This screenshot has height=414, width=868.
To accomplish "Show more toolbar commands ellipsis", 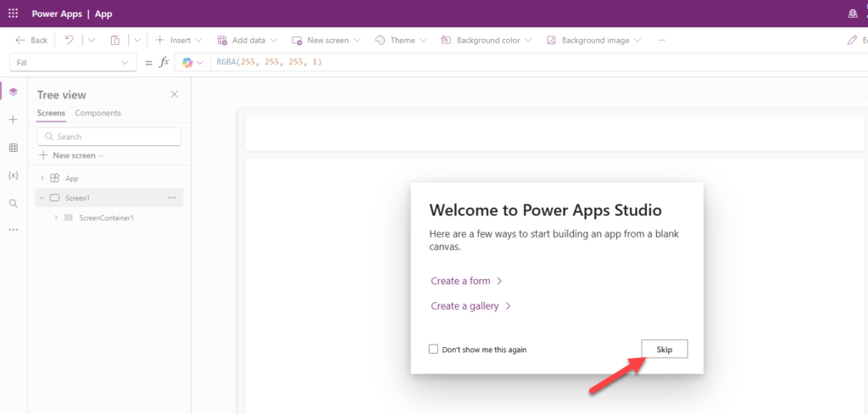I will coord(661,41).
